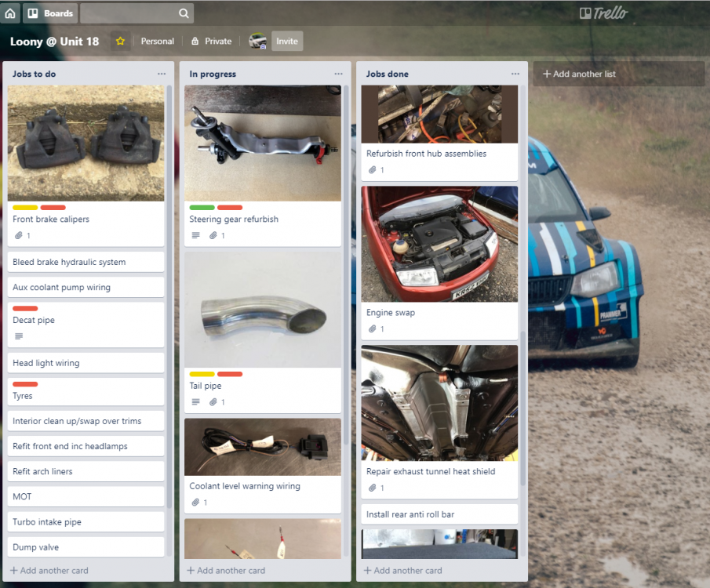Click attachment icon on Front brake calipers
The image size is (710, 588).
pyautogui.click(x=19, y=235)
